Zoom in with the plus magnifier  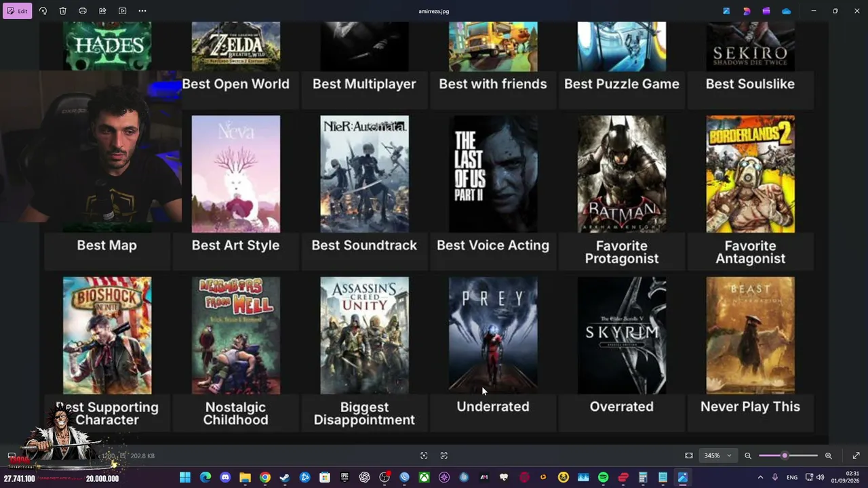pos(828,455)
